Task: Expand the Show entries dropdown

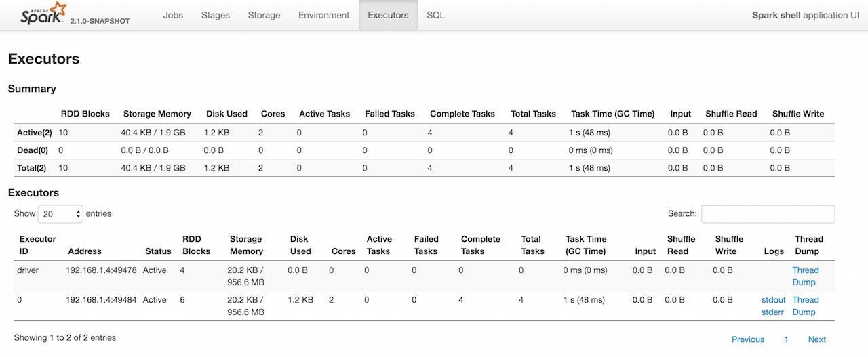Action: point(60,214)
